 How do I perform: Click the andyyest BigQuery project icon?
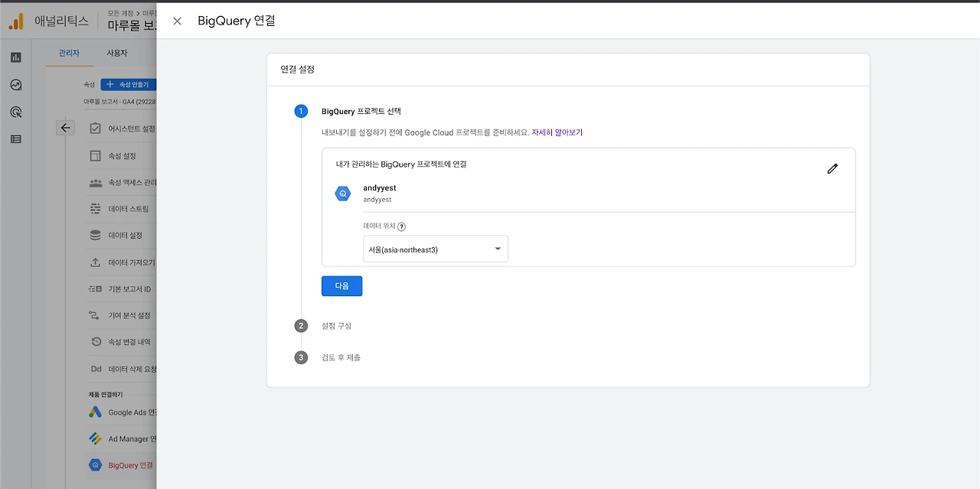point(343,194)
